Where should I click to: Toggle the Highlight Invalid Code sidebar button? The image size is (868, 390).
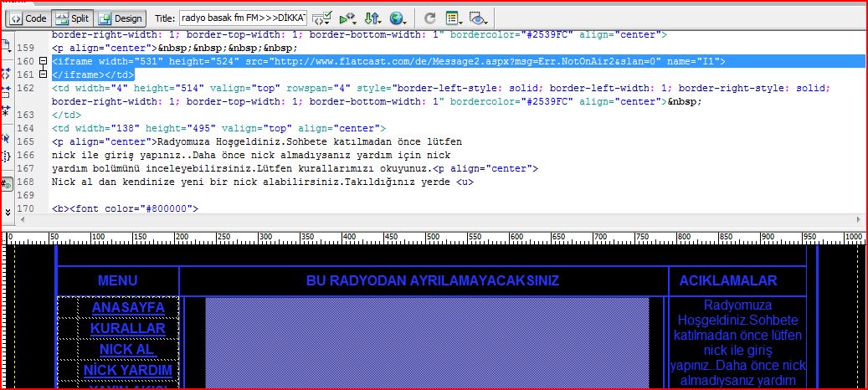pyautogui.click(x=6, y=184)
